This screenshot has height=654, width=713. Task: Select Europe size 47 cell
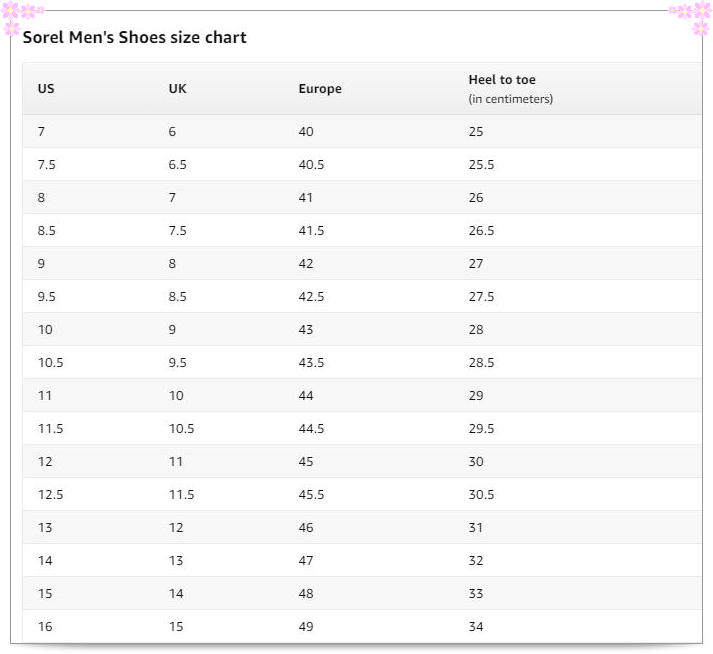306,561
